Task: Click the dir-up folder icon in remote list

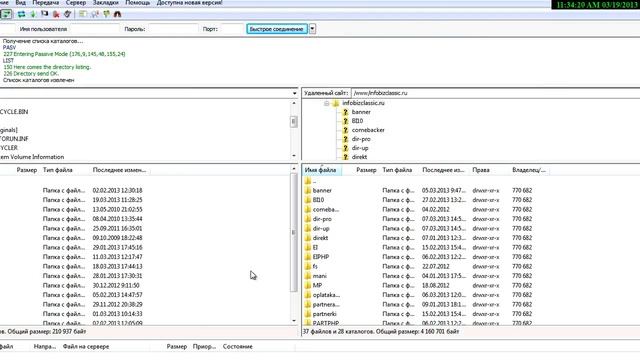Action: [308, 228]
